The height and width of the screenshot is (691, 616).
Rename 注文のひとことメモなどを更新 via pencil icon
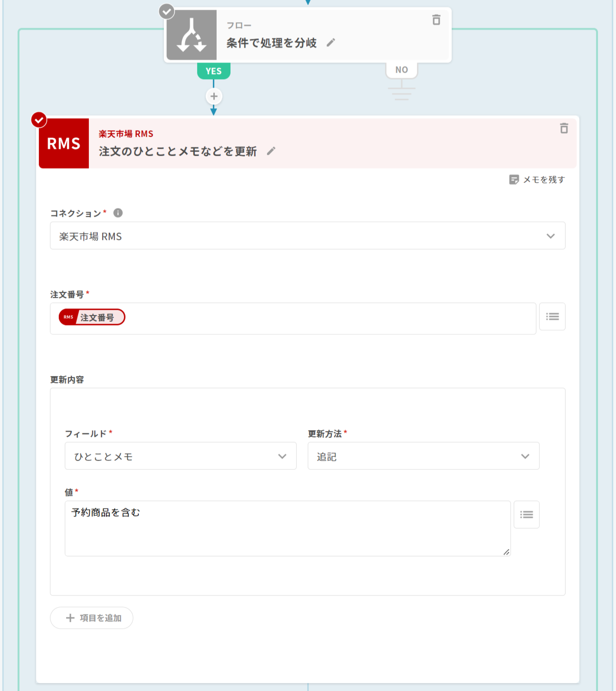(271, 151)
